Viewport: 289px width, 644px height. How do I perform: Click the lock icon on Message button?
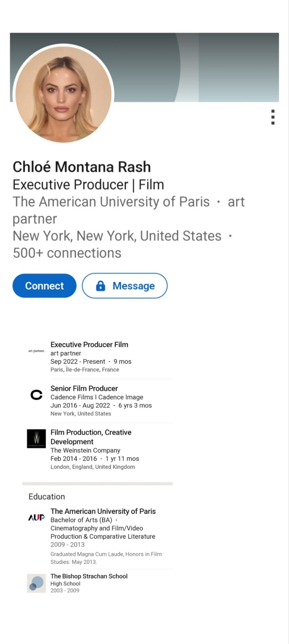tap(100, 286)
